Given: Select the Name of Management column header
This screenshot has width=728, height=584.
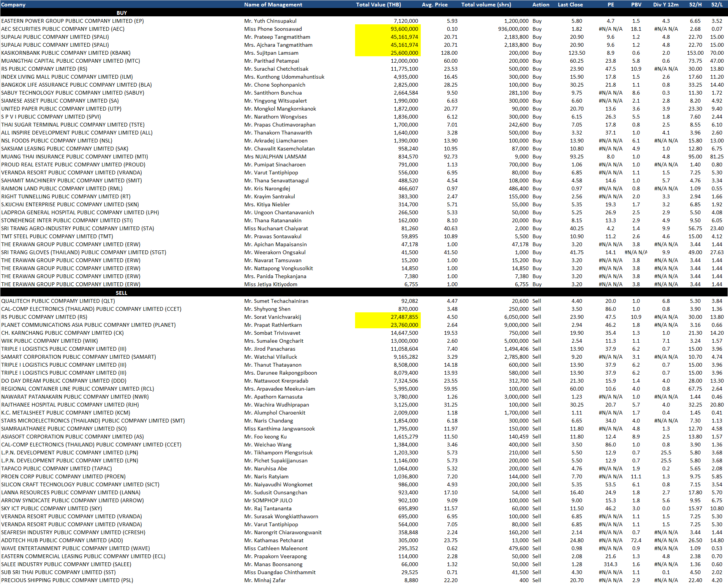Looking at the screenshot, I should coord(273,5).
